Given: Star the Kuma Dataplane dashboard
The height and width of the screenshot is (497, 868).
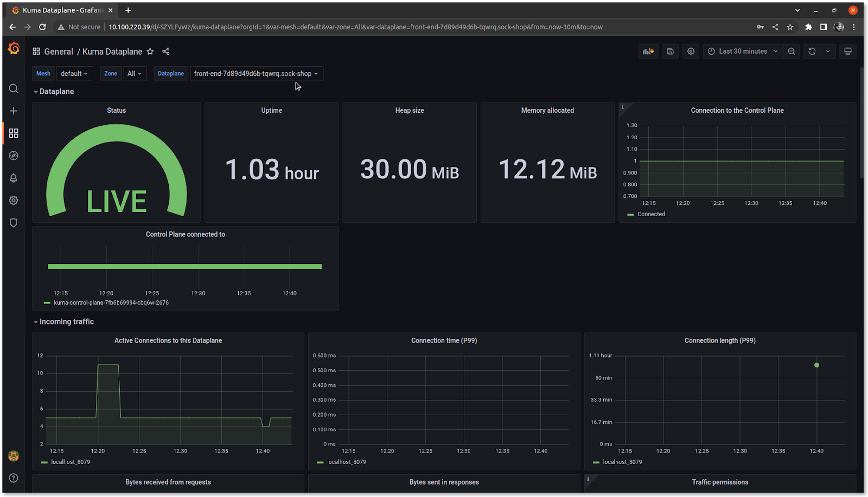Looking at the screenshot, I should point(150,51).
